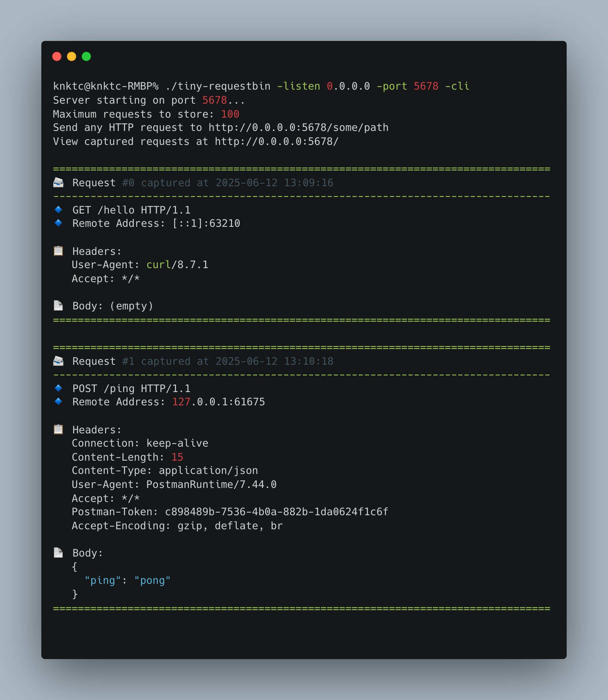Screen dimensions: 608x700
Task: Select the clipboard icon above Request #0 headers
Action: (x=58, y=251)
